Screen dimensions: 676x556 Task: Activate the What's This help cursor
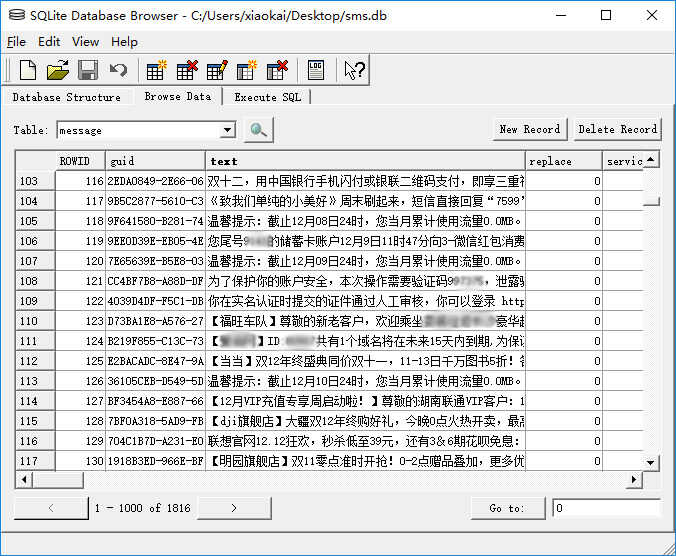[x=354, y=70]
